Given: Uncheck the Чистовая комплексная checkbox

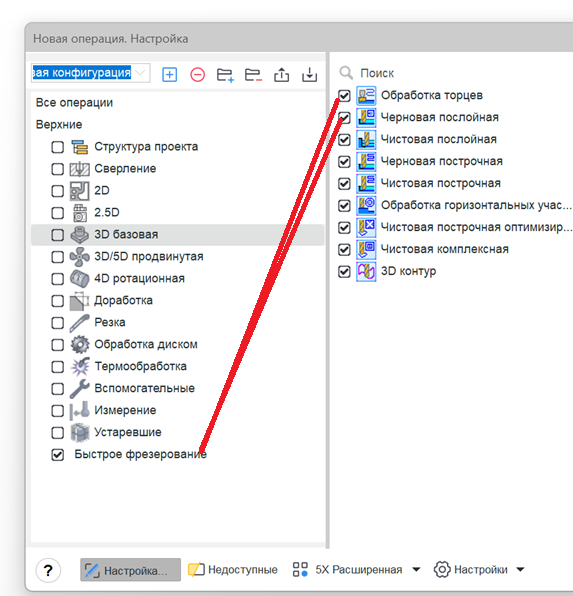Looking at the screenshot, I should pyautogui.click(x=344, y=249).
